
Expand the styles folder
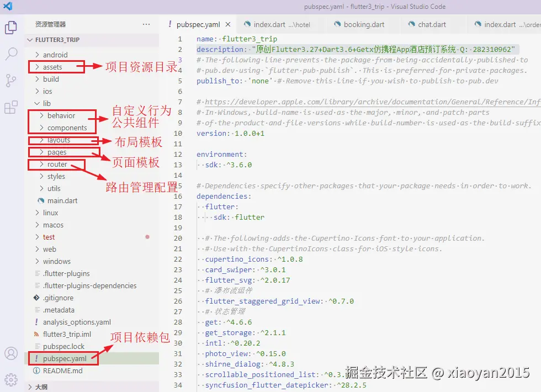[x=42, y=176]
